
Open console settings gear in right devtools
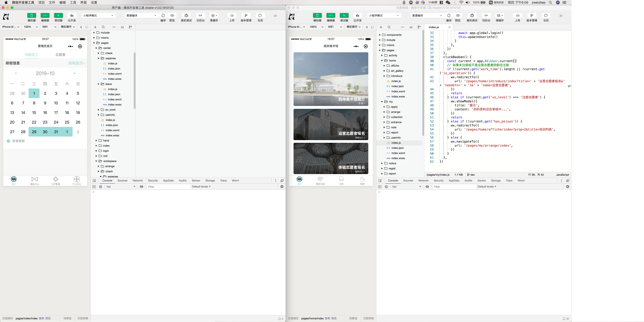click(x=567, y=187)
